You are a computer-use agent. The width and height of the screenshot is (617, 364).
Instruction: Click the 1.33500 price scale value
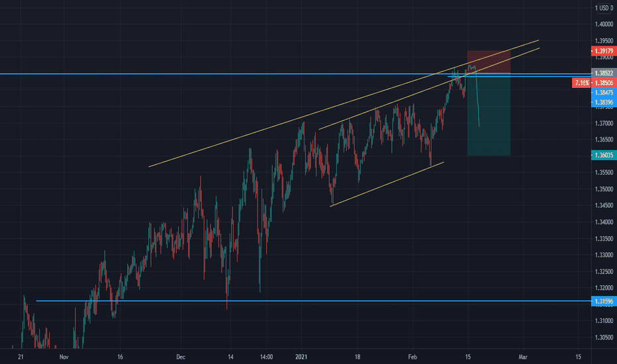coord(604,238)
